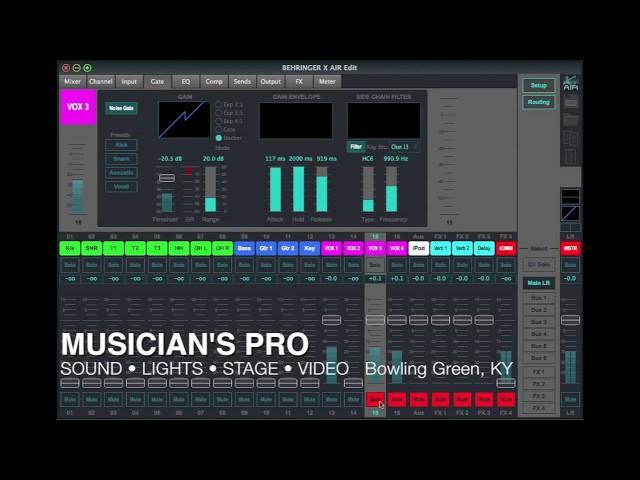
Task: Select the HH channel label
Action: 179,248
